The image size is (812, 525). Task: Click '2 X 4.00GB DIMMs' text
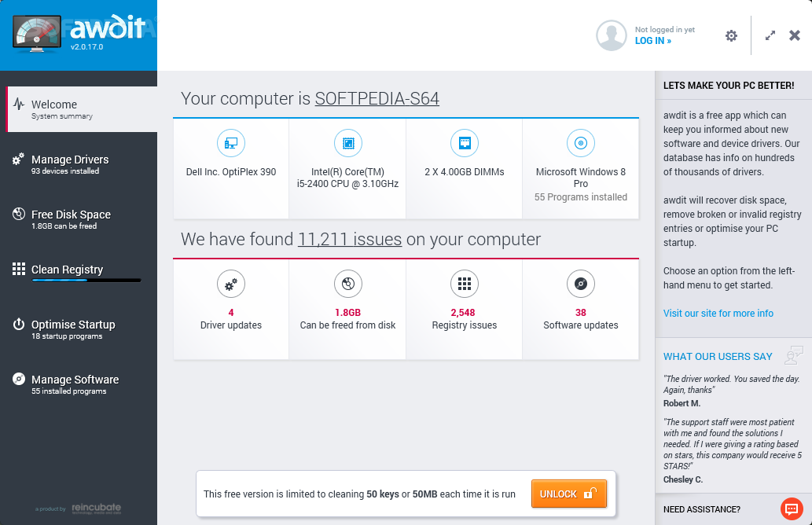tap(465, 172)
